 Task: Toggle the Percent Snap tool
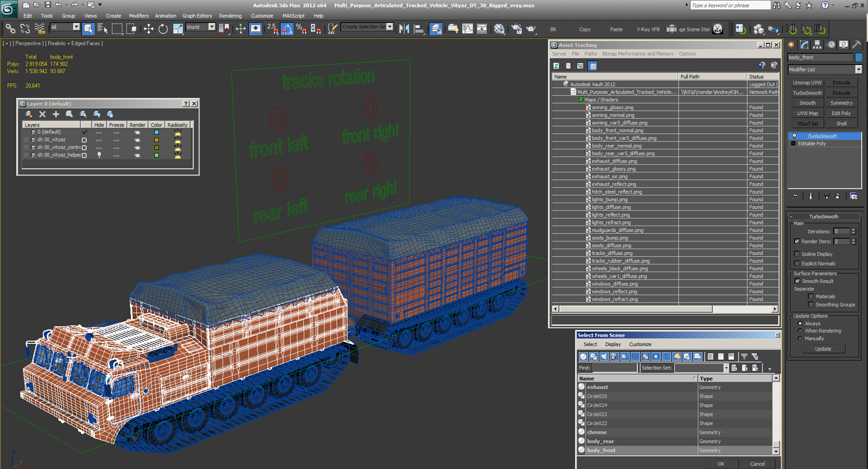click(301, 28)
